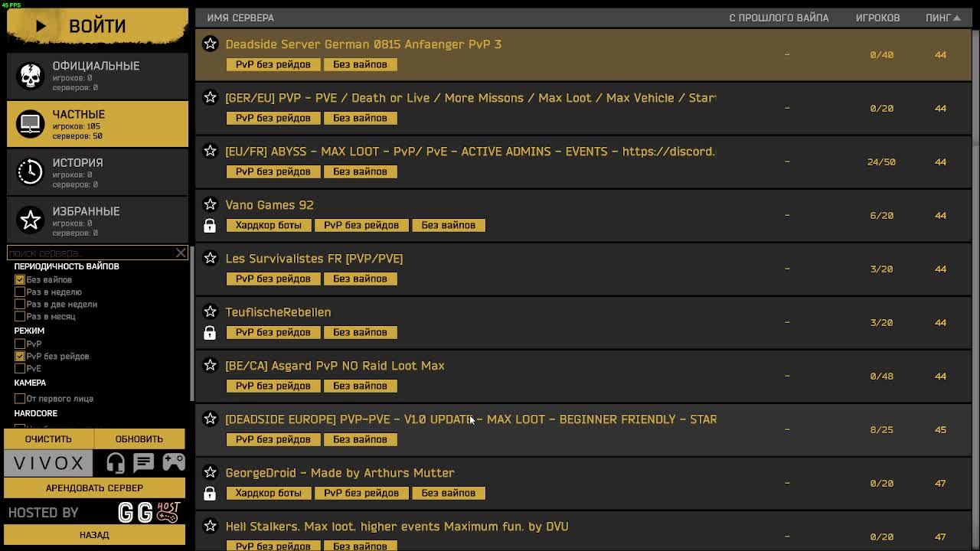980x551 pixels.
Task: Star the Hell Stalkers server
Action: 210,526
